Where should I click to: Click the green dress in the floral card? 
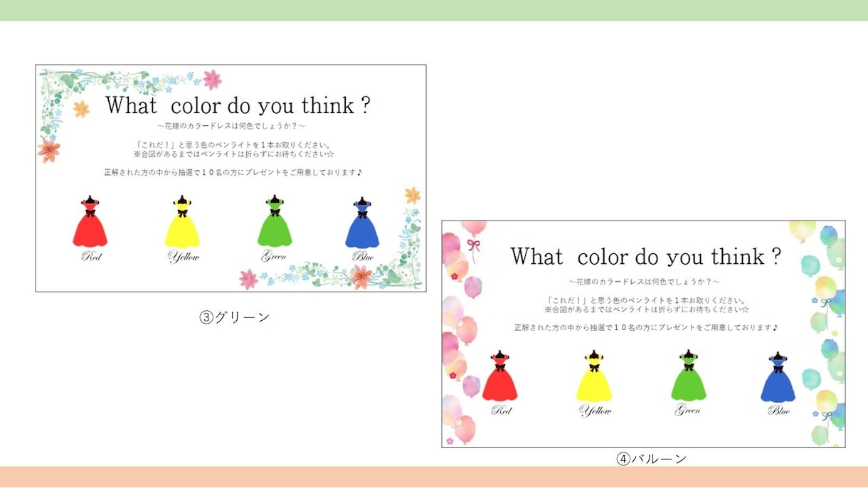pyautogui.click(x=274, y=221)
